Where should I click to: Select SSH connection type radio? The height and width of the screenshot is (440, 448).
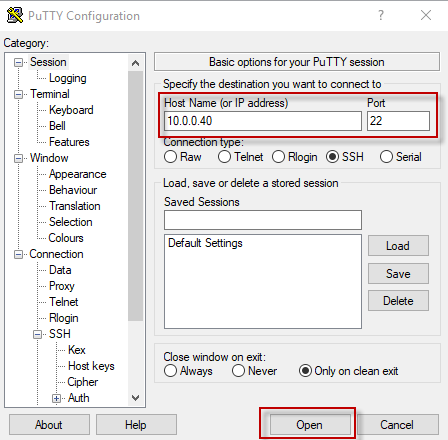pos(332,157)
